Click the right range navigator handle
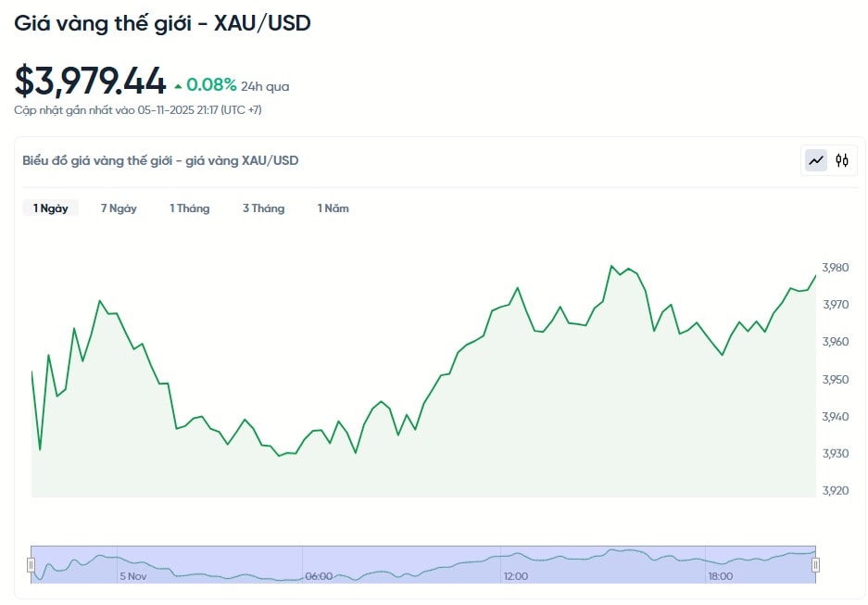 [x=816, y=564]
